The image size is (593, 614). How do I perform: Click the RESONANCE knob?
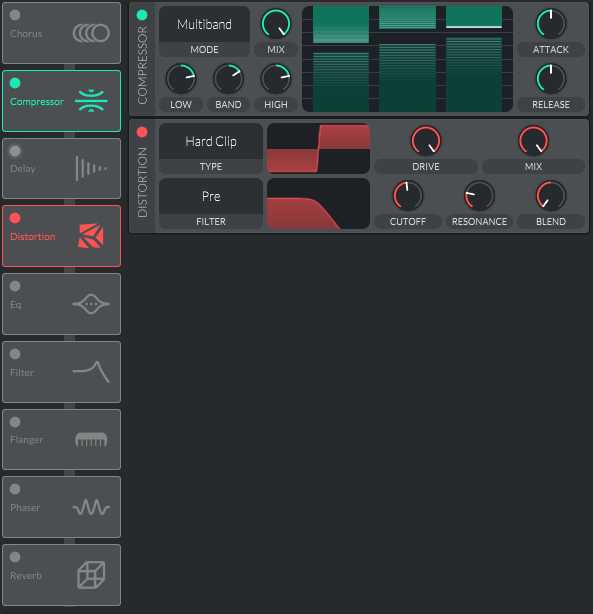click(479, 196)
